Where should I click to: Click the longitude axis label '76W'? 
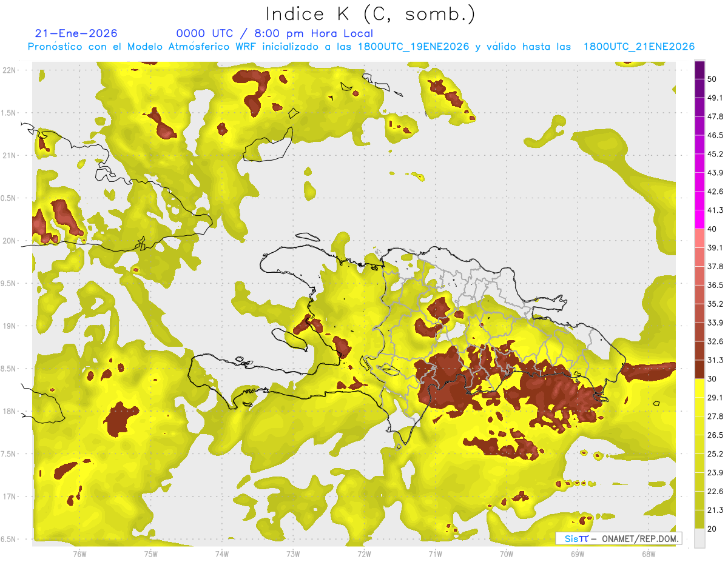[x=79, y=554]
